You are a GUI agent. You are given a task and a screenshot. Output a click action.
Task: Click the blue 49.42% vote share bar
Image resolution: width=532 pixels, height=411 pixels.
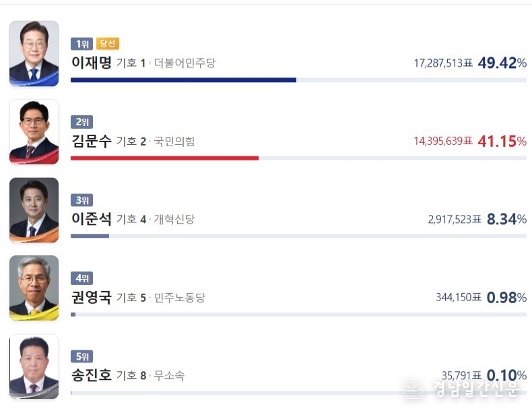183,80
